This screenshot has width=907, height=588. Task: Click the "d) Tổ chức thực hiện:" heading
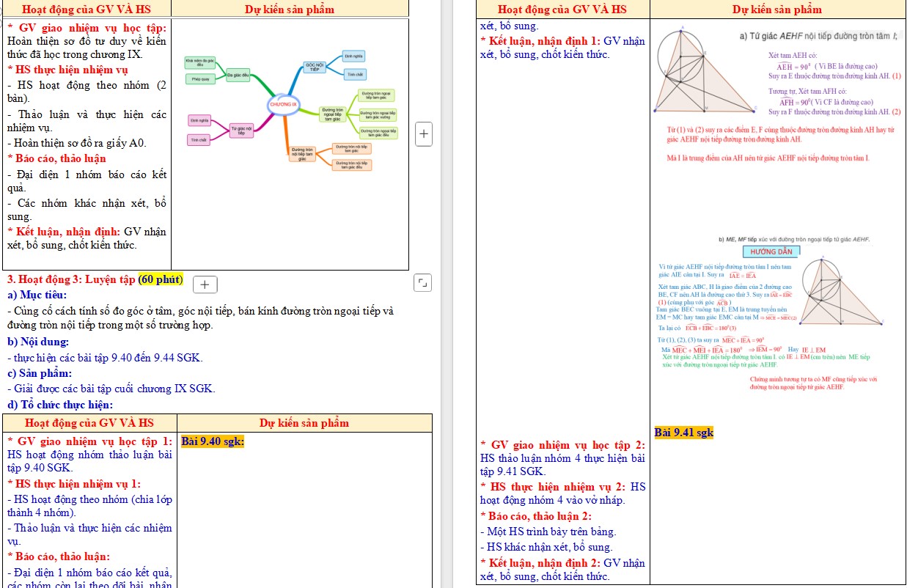point(60,405)
